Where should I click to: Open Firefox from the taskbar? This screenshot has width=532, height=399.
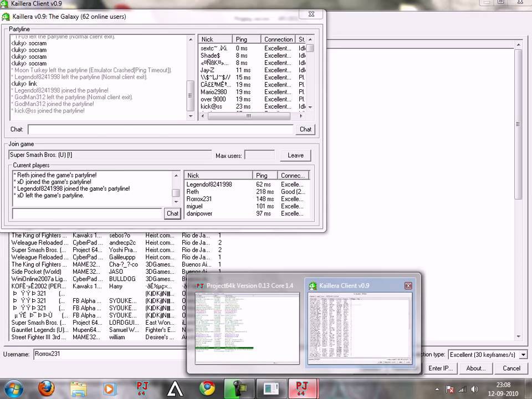[x=46, y=389]
